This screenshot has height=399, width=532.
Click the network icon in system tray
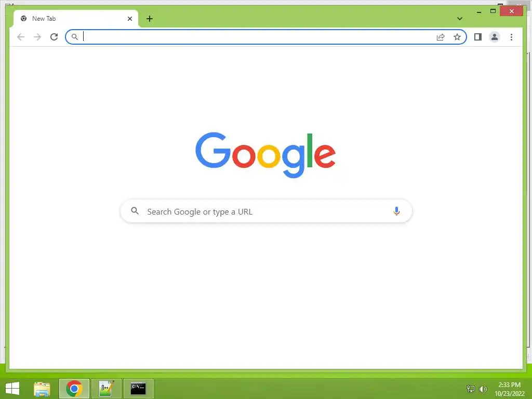coord(471,389)
